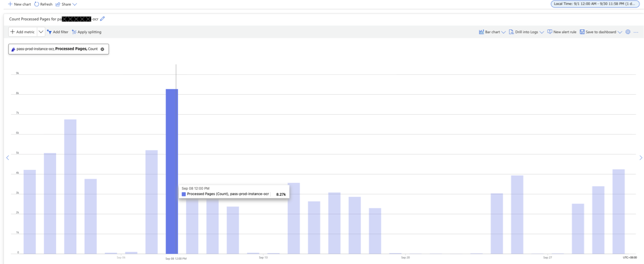Open the more options ellipsis menu

click(636, 32)
